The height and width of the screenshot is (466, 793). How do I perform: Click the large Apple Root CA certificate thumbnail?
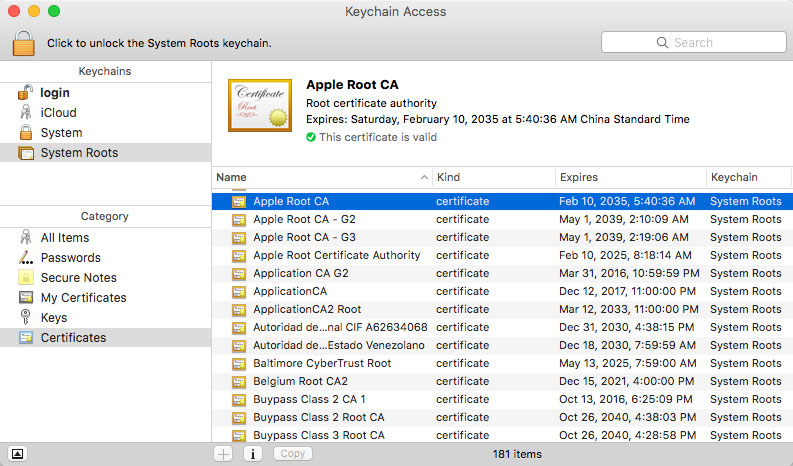260,105
